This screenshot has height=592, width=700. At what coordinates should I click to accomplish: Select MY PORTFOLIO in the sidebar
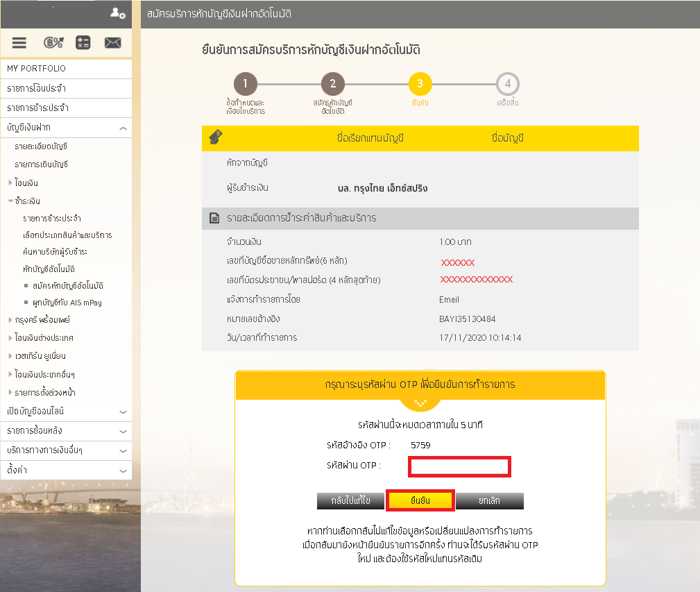[66, 68]
